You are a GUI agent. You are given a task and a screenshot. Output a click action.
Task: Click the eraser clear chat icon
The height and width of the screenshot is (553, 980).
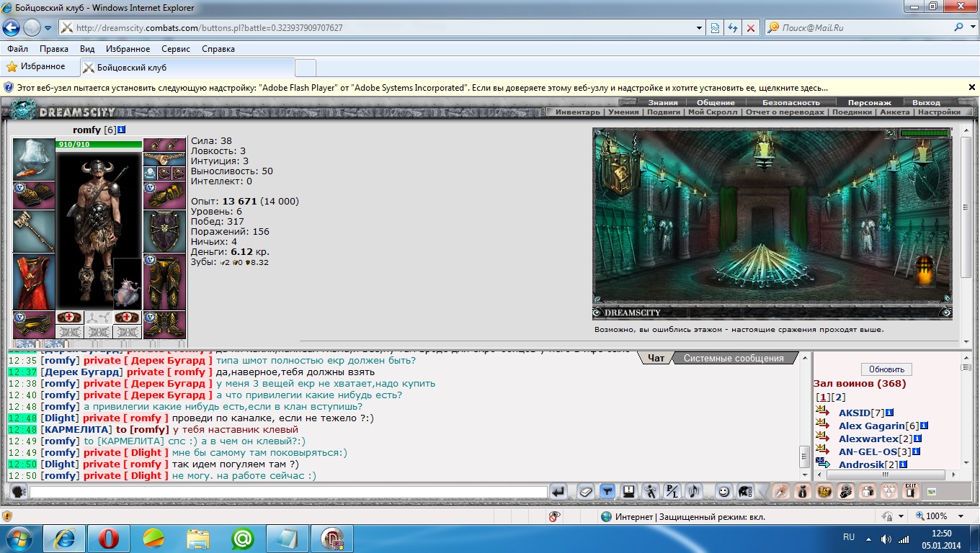pos(586,492)
